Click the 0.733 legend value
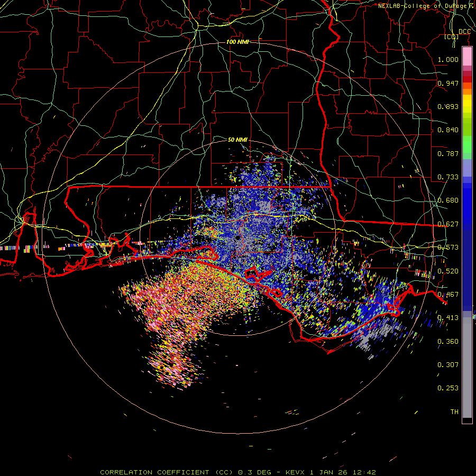Viewport: 476px width, 476px height. [448, 177]
